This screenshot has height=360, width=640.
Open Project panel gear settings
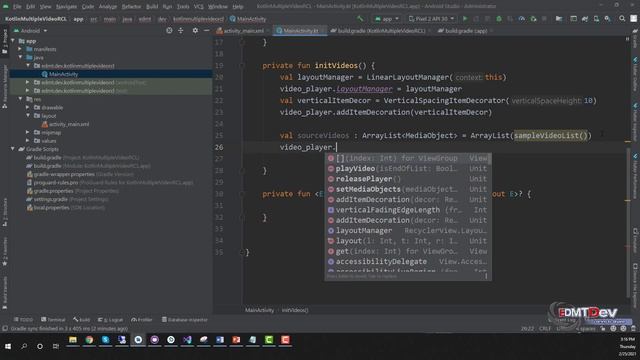click(195, 31)
